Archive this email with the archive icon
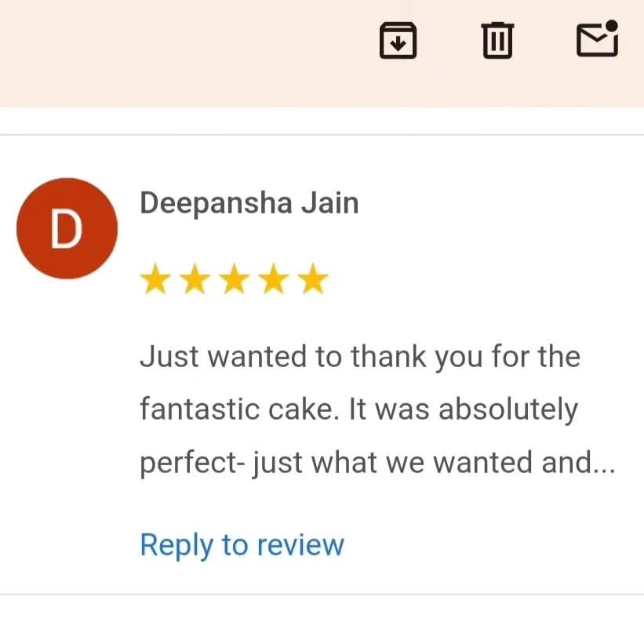 398,40
